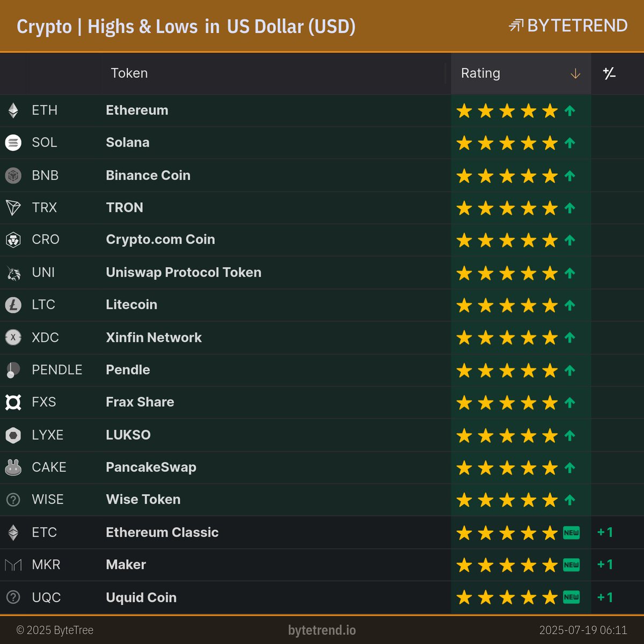Click the NEW badge on Uquid Coin row

(571, 597)
